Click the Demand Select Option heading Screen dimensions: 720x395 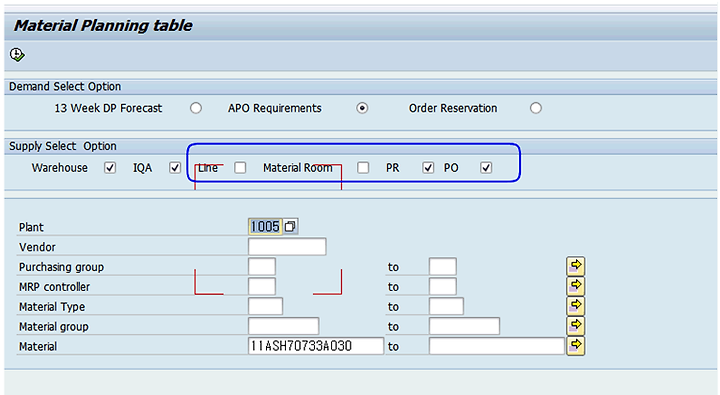click(x=65, y=86)
